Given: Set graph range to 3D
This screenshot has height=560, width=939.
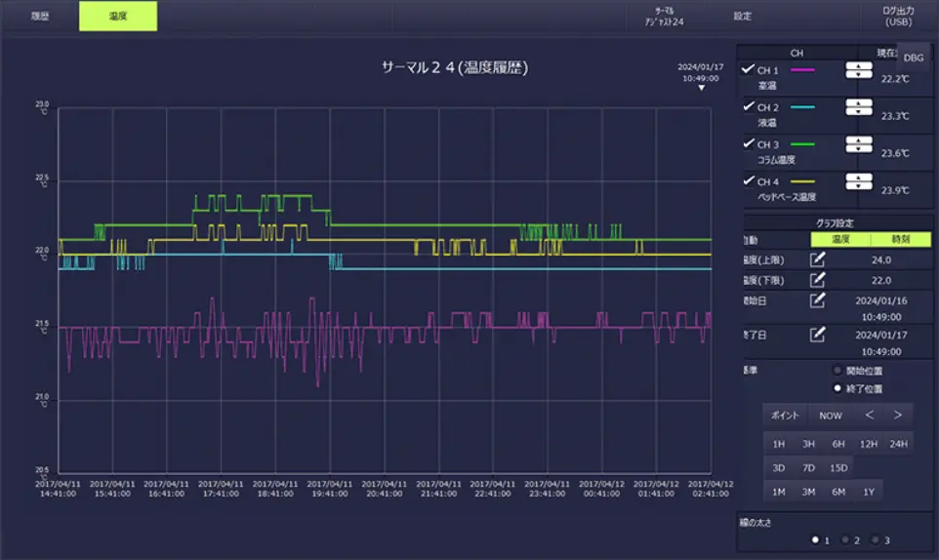Looking at the screenshot, I should click(779, 468).
